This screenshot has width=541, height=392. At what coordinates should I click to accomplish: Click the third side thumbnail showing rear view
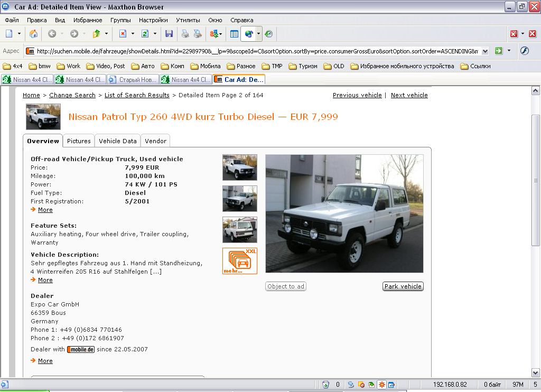click(x=240, y=230)
